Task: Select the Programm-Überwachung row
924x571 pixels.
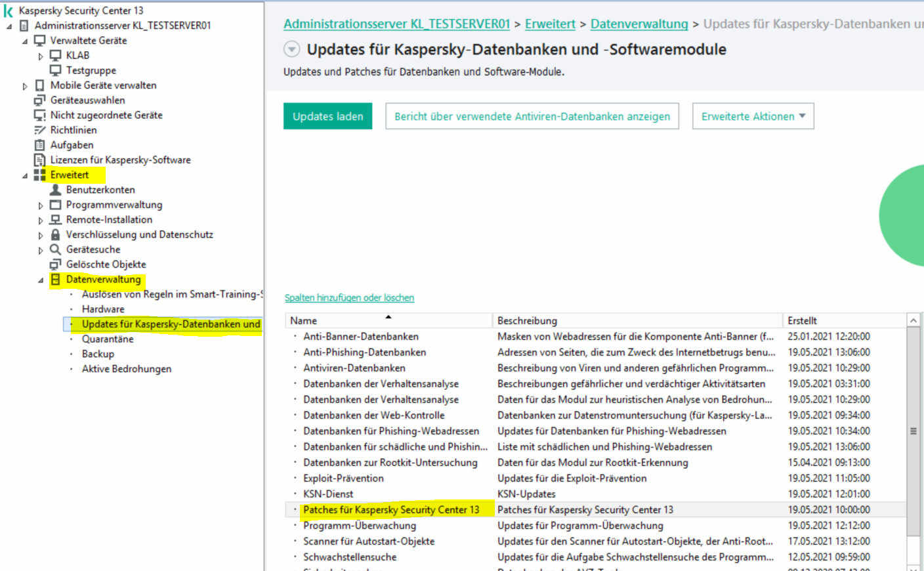Action: coord(596,526)
